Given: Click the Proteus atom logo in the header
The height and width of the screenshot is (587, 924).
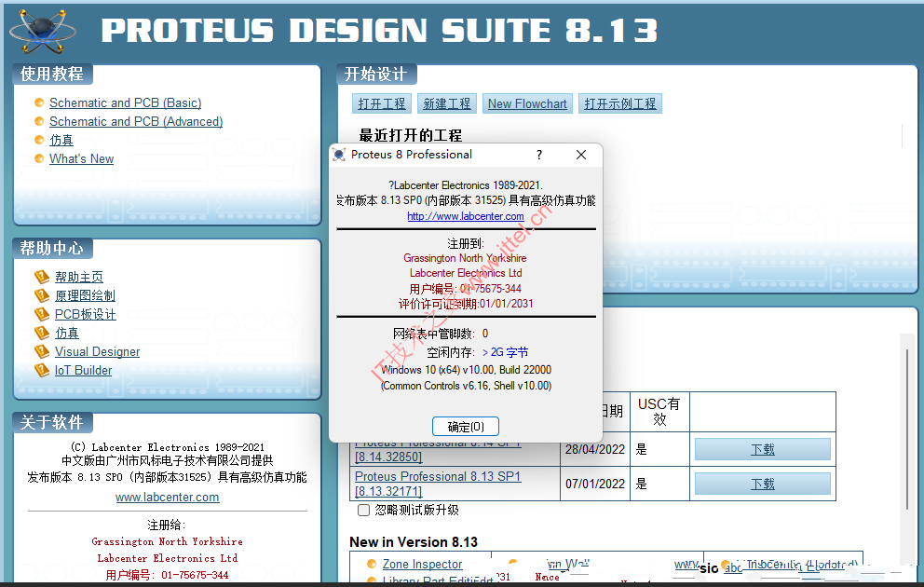Looking at the screenshot, I should 43,30.
